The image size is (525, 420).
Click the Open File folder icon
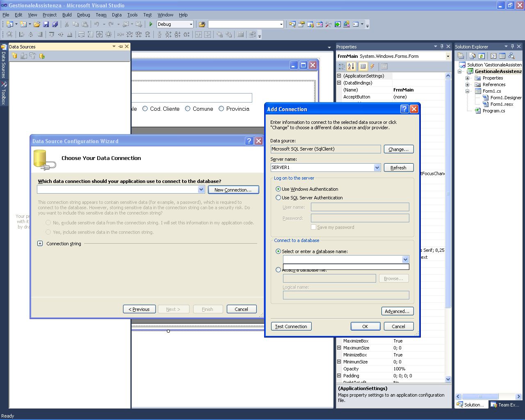click(37, 24)
